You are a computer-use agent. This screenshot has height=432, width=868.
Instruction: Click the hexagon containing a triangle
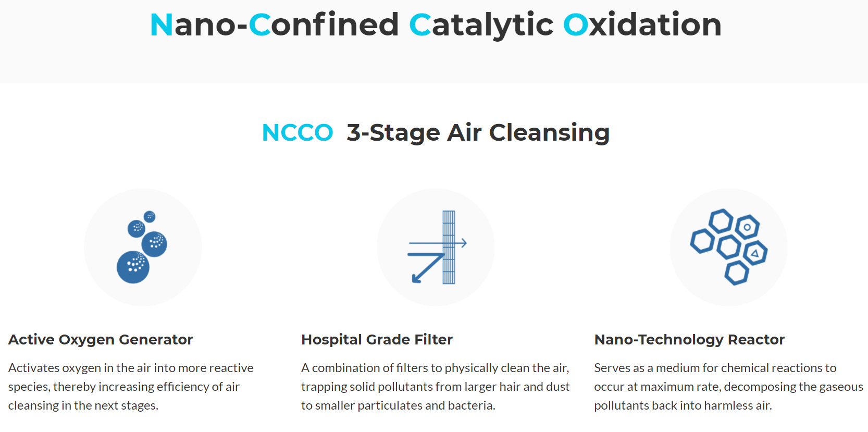755,253
